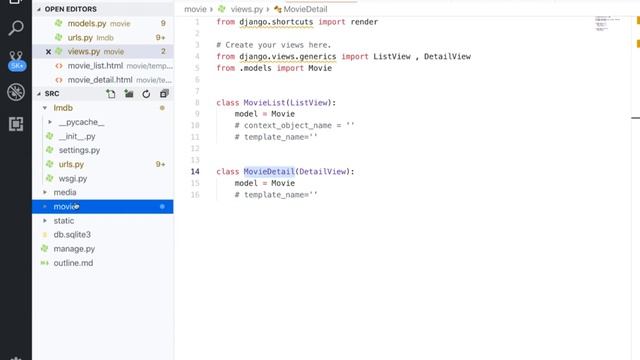
Task: Open __init__.py in imdb folder
Action: coord(103,136)
